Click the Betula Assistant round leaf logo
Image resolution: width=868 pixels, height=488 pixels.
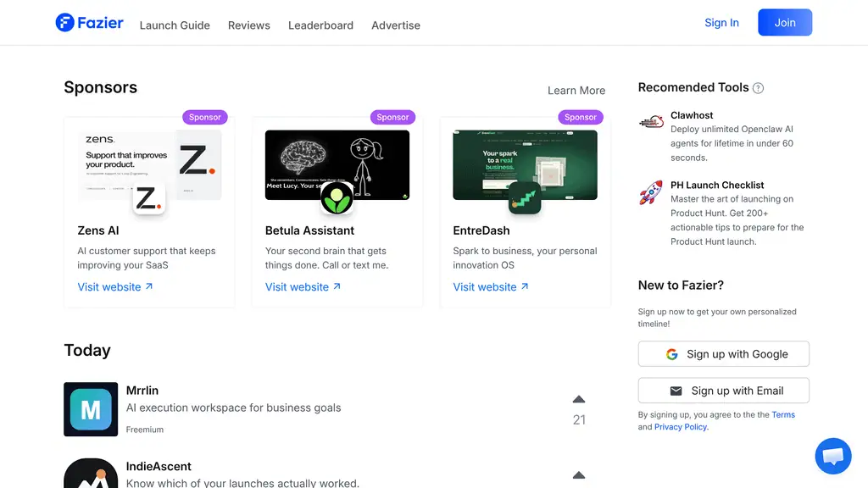[337, 198]
